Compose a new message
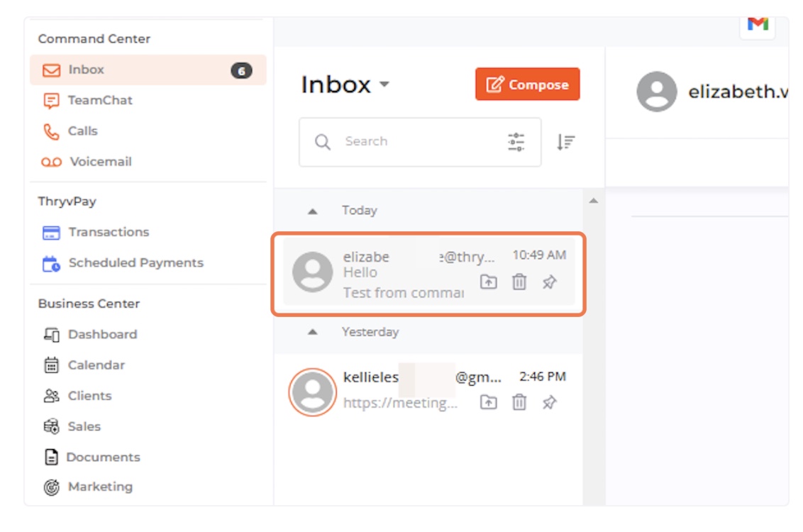This screenshot has height=532, width=803. pos(528,84)
